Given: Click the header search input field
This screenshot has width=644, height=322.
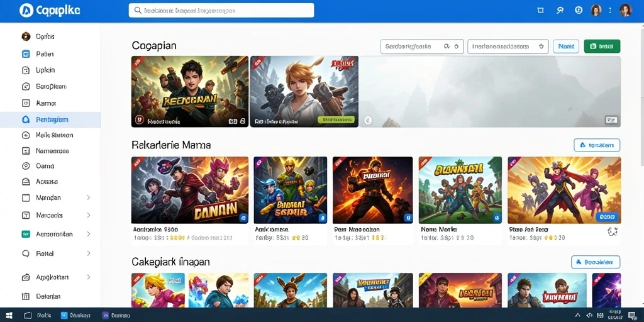Looking at the screenshot, I should coord(221,10).
